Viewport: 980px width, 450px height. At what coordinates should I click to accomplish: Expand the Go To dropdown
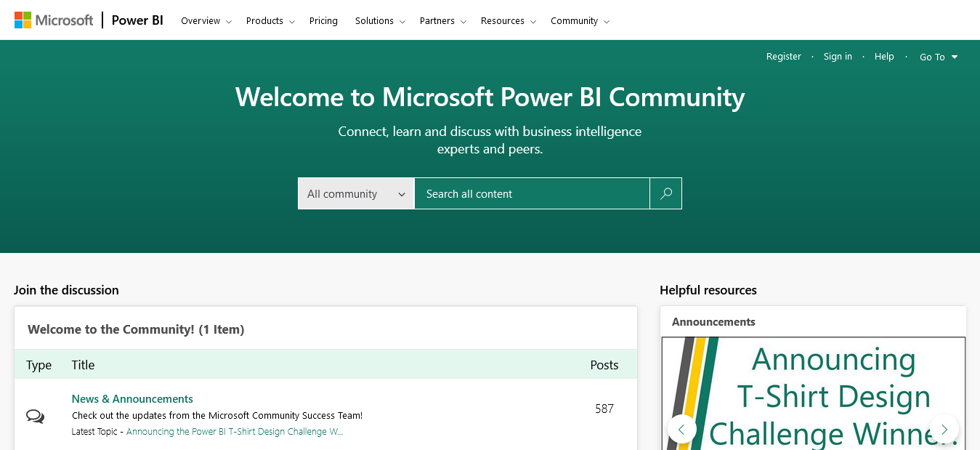tap(939, 57)
